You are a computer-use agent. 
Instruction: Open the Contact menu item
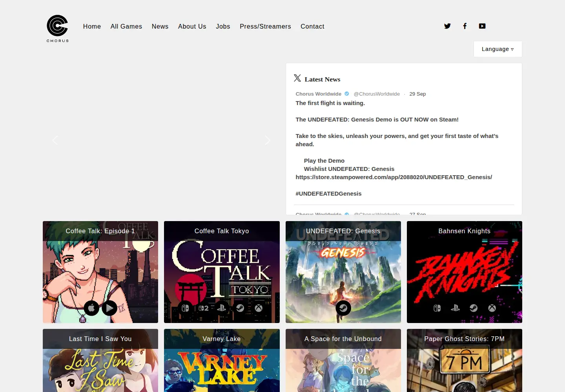click(x=312, y=26)
